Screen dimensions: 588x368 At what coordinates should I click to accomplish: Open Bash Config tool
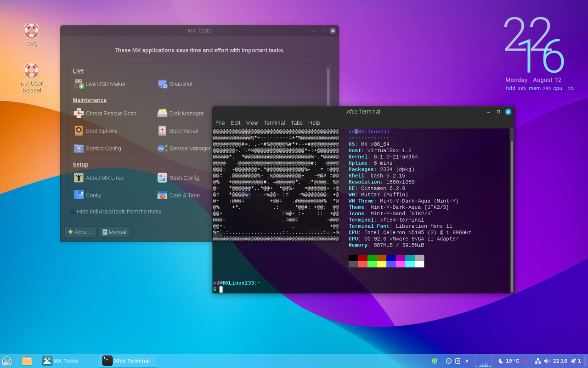coord(178,178)
